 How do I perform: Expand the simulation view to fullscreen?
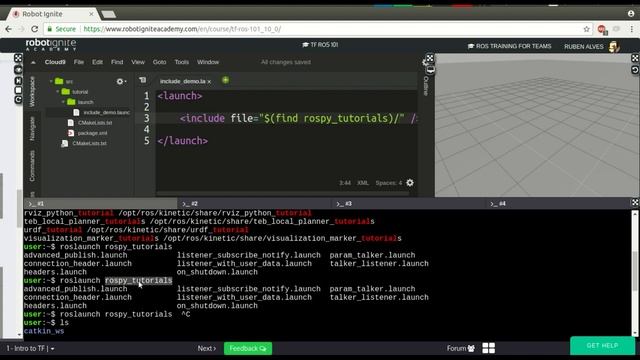(635, 58)
